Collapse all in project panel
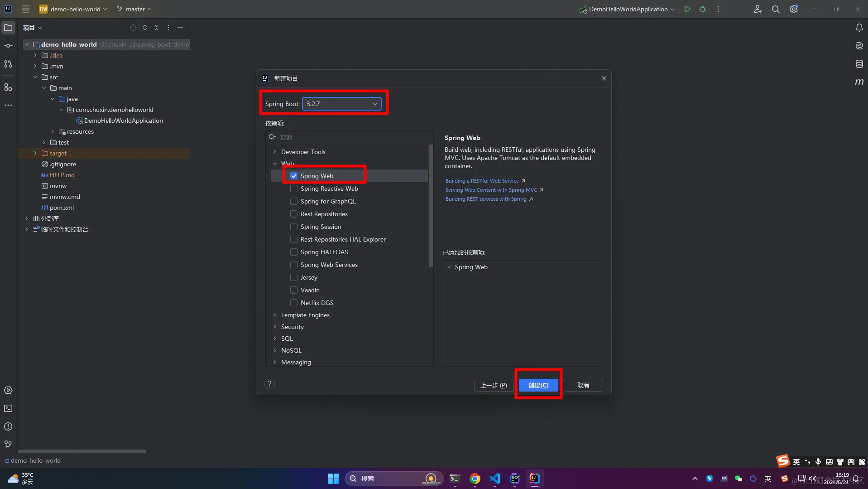This screenshot has width=868, height=489. (x=157, y=28)
